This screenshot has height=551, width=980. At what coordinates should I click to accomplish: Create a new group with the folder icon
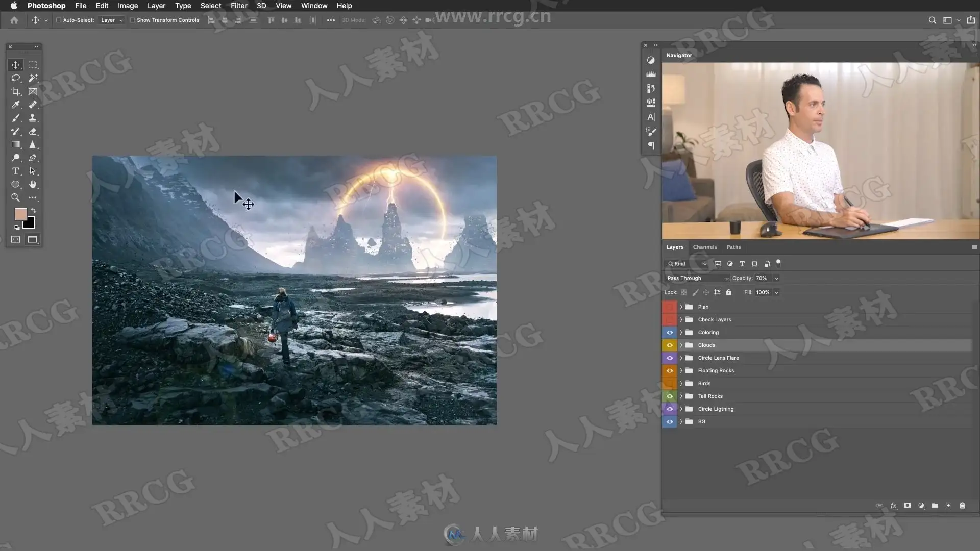935,506
